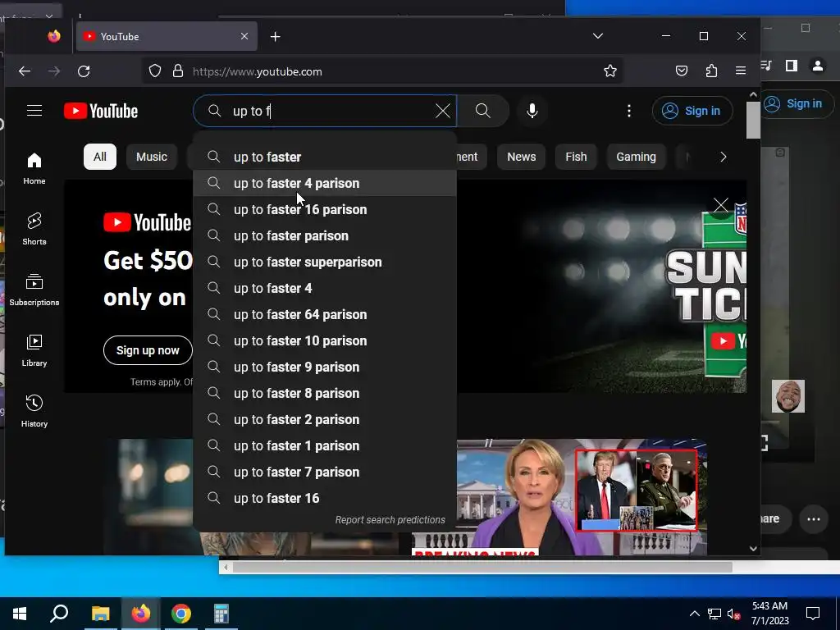The image size is (840, 630).
Task: Start voice search with microphone
Action: tap(532, 111)
